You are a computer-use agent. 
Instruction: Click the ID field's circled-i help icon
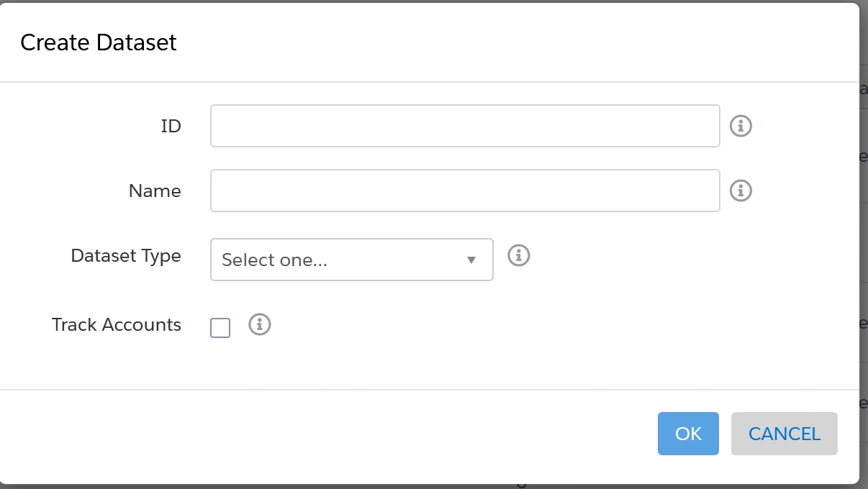click(740, 125)
